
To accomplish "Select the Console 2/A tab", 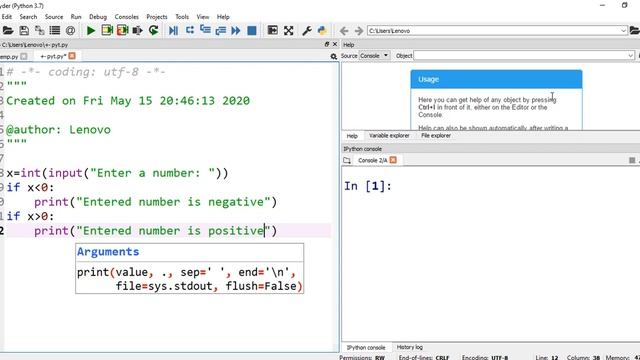I will (x=373, y=160).
